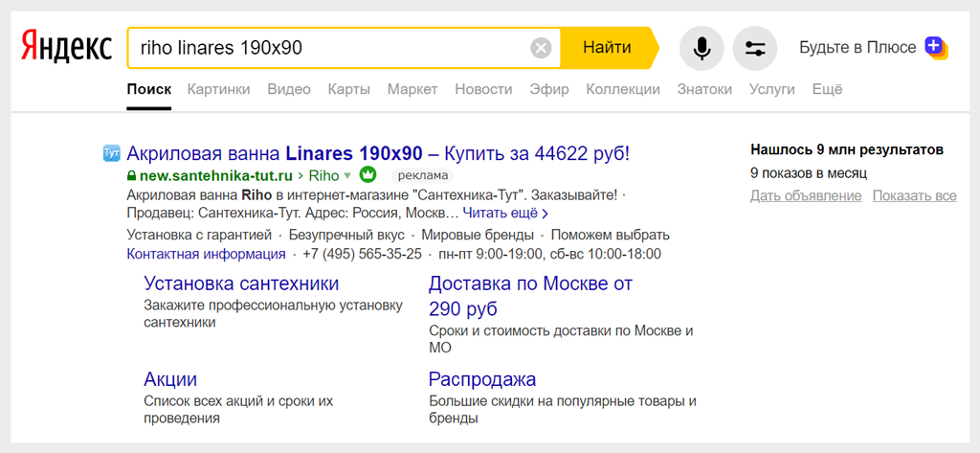Screen dimensions: 980x453
Task: Open the Контактная информация link
Action: 207,254
